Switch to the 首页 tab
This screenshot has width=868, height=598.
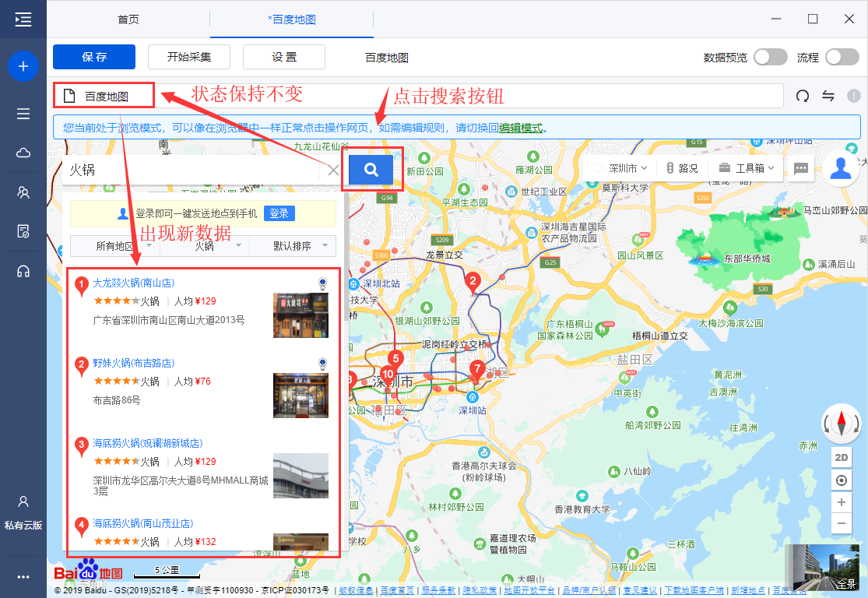pos(128,19)
